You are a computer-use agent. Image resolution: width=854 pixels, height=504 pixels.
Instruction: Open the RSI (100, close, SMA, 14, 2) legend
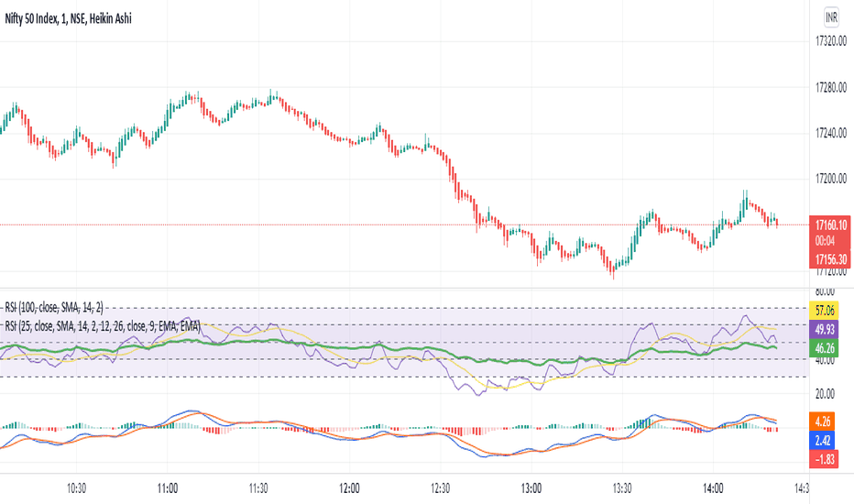coord(54,308)
